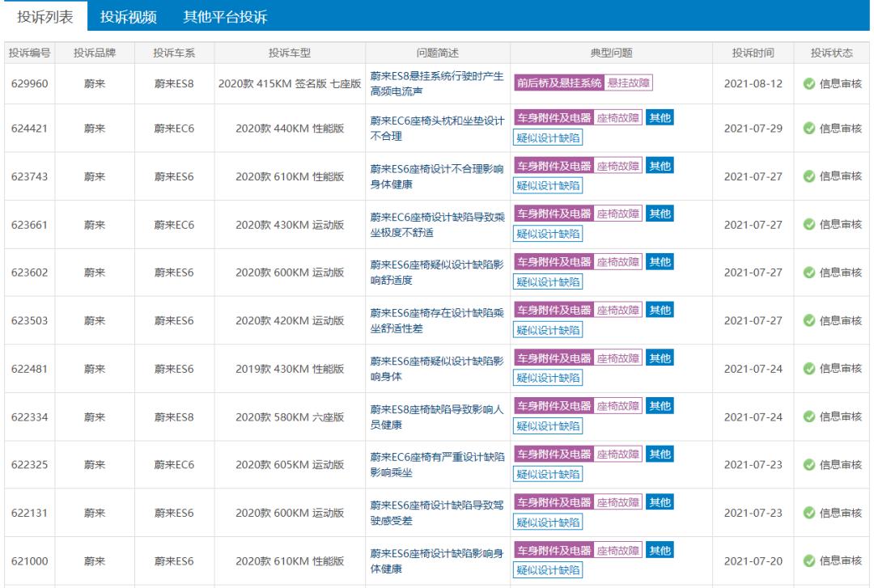The width and height of the screenshot is (874, 588).
Task: Click the 车身附件及电器 tag in row 624421
Action: (554, 117)
